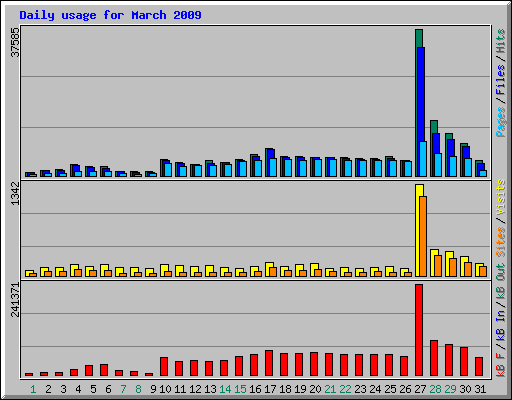Click the 1342 axis value
Screen dimensions: 512x400
[x=15, y=193]
